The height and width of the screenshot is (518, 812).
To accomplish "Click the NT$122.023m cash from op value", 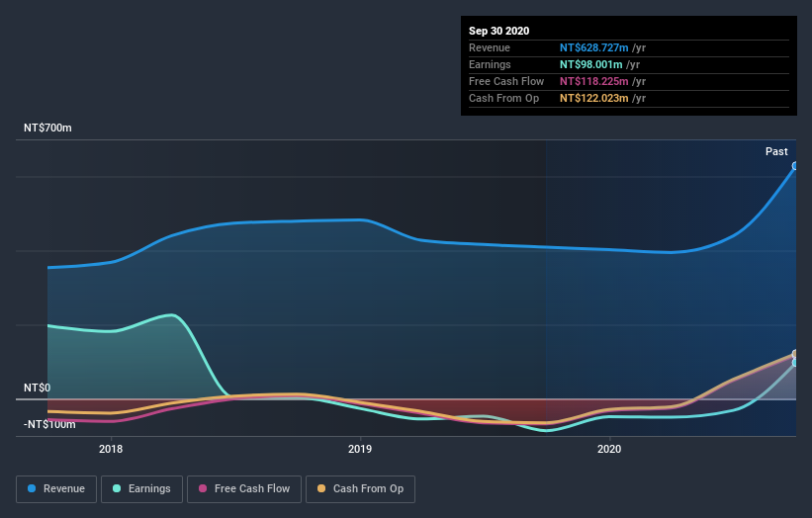I will coord(594,98).
